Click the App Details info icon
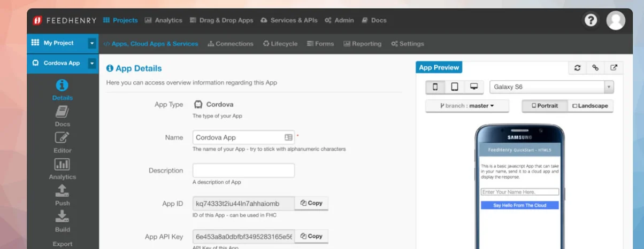Image resolution: width=644 pixels, height=249 pixels. (x=110, y=68)
